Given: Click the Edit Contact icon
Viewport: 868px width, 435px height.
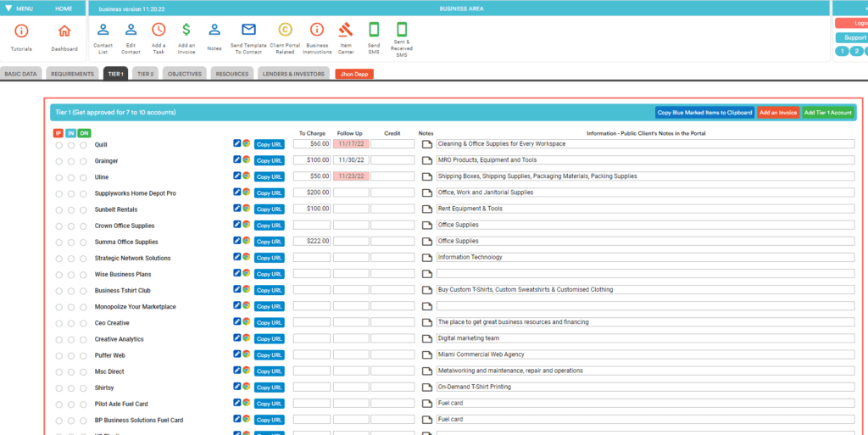Looking at the screenshot, I should 131,30.
